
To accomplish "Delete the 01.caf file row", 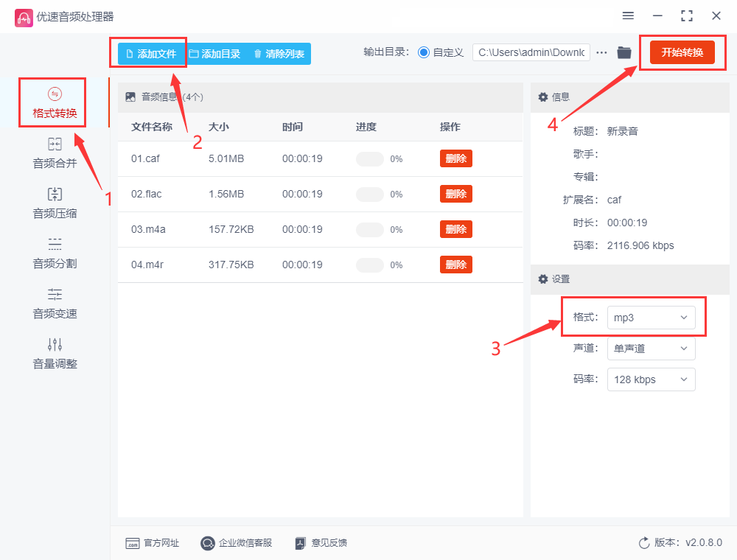I will pos(456,158).
